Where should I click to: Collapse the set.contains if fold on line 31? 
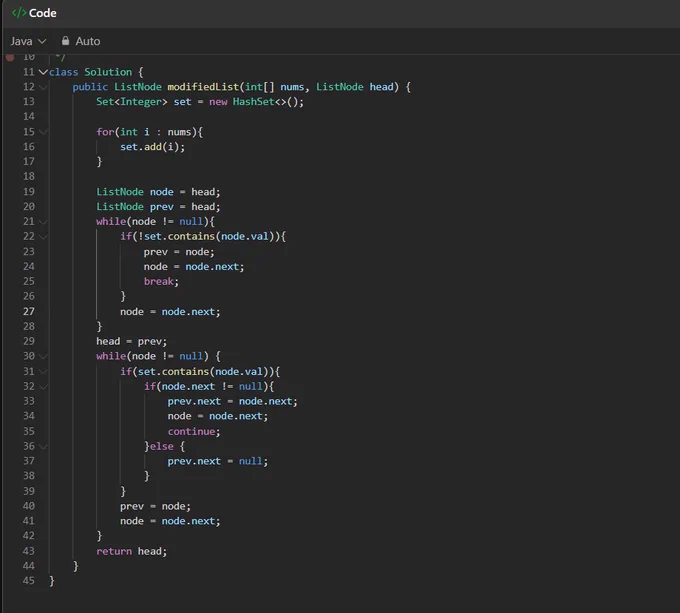43,372
